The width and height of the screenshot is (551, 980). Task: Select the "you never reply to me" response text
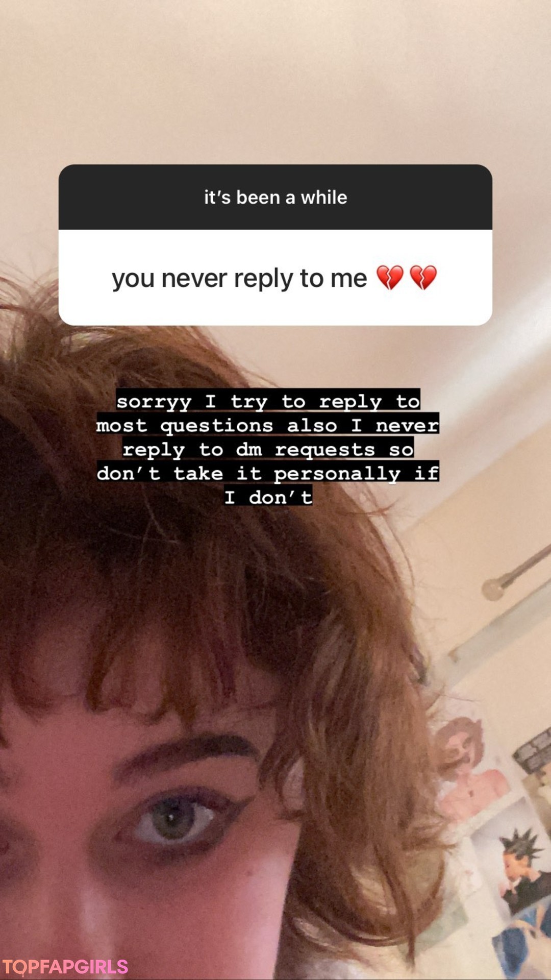click(239, 279)
